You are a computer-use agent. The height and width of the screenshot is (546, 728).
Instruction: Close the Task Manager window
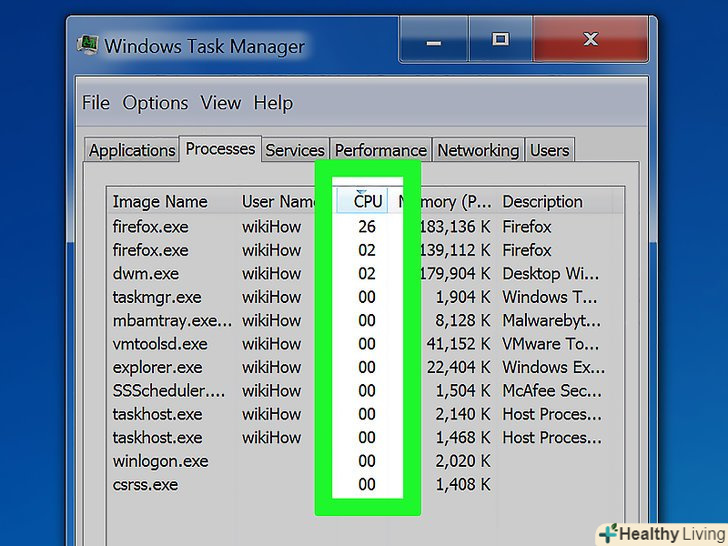591,40
